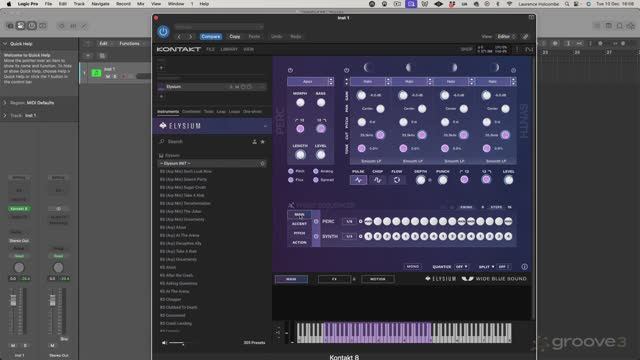Collapse the Elysium library banner
The width and height of the screenshot is (640, 360).
tap(265, 126)
